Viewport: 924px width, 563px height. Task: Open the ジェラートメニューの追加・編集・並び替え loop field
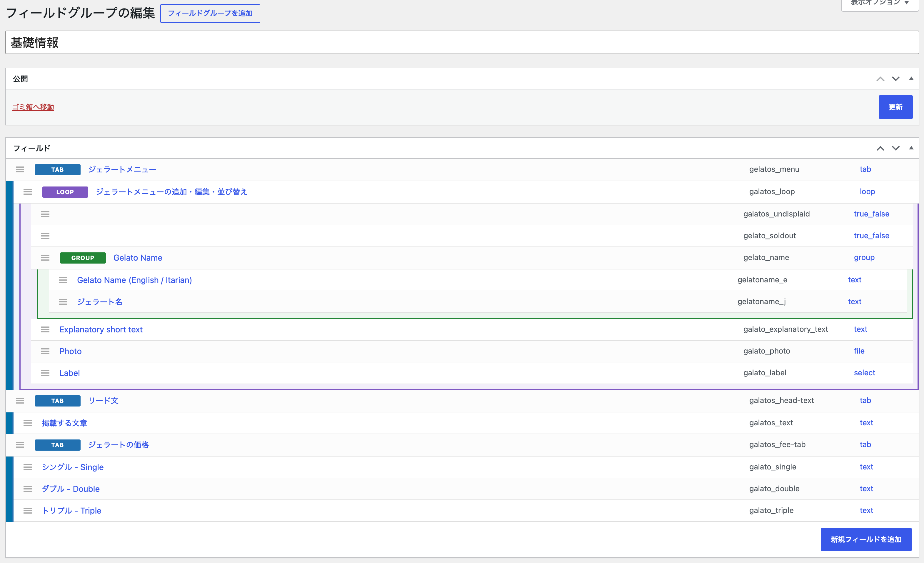point(171,192)
